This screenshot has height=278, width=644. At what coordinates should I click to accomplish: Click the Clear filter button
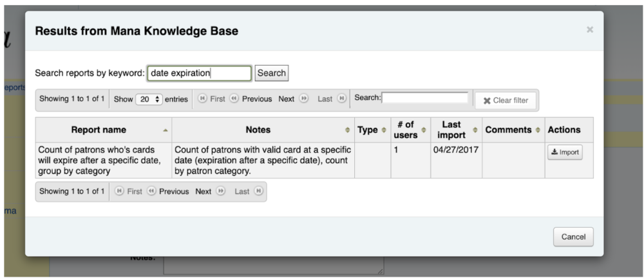point(506,101)
